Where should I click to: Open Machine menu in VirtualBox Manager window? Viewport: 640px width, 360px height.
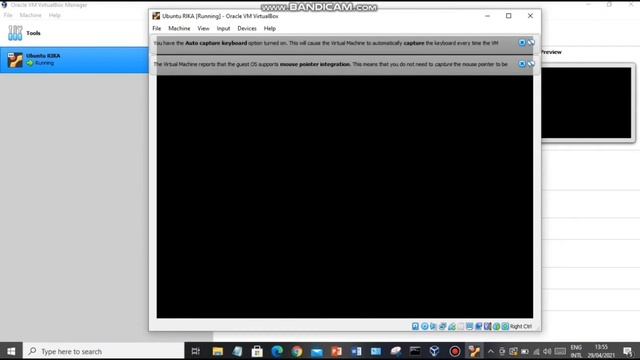pos(31,15)
